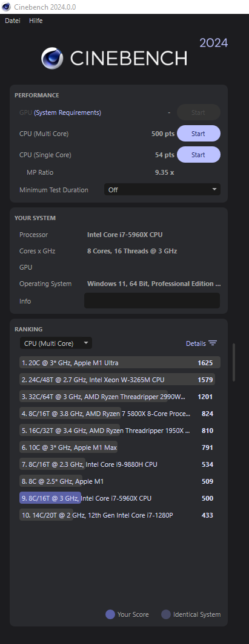Click the Identical System legend circle
The width and height of the screenshot is (249, 644).
coord(166,614)
